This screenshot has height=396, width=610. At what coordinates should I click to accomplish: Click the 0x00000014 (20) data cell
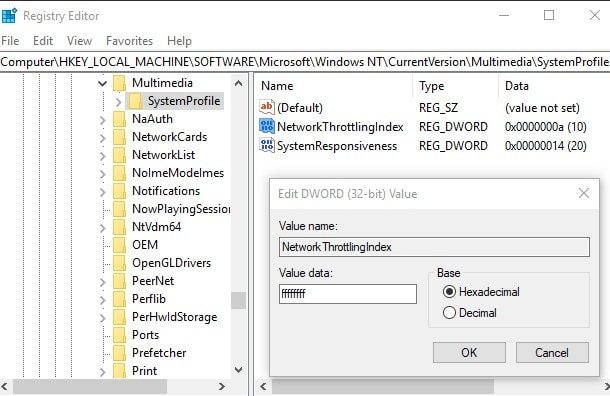point(546,146)
